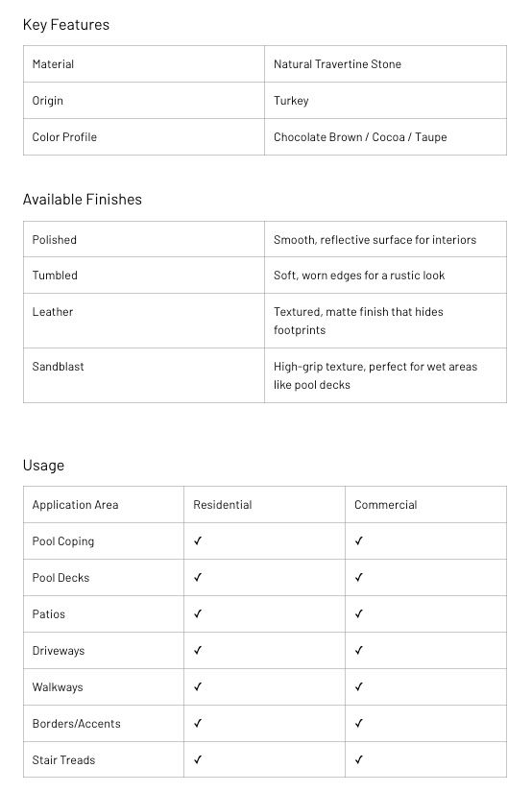The image size is (532, 792).
Task: Click the Walkways Commercial checkmark
Action: 359,686
